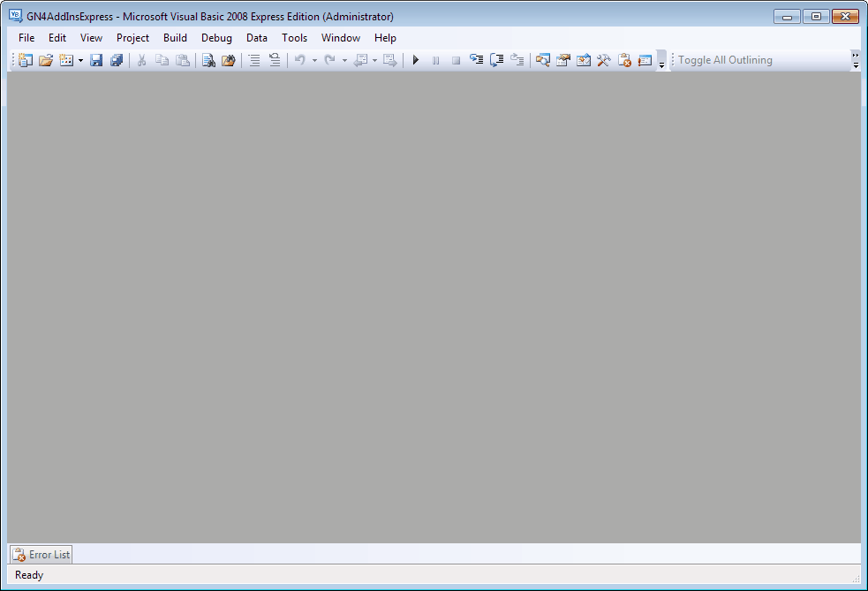Viewport: 868px width, 591px height.
Task: Open the Properties Window toolbar icon
Action: [x=563, y=60]
